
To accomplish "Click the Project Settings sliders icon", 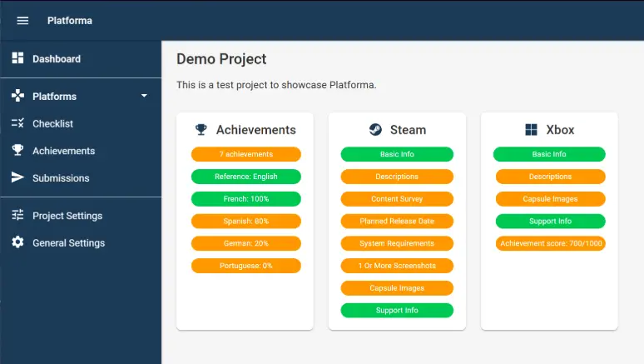I will tap(17, 215).
